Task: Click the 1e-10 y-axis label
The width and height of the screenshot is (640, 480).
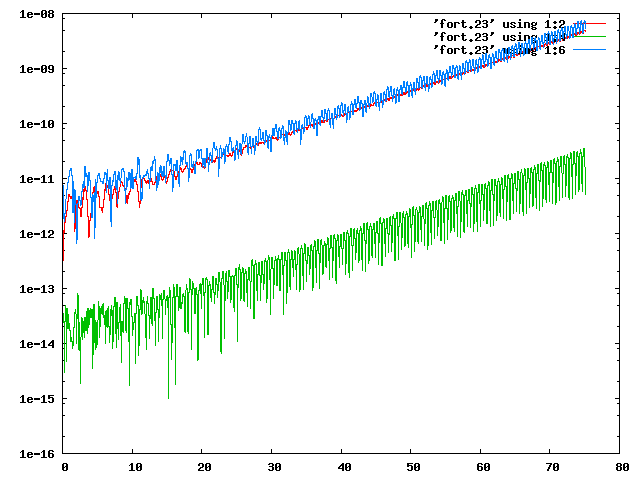Action: point(37,124)
